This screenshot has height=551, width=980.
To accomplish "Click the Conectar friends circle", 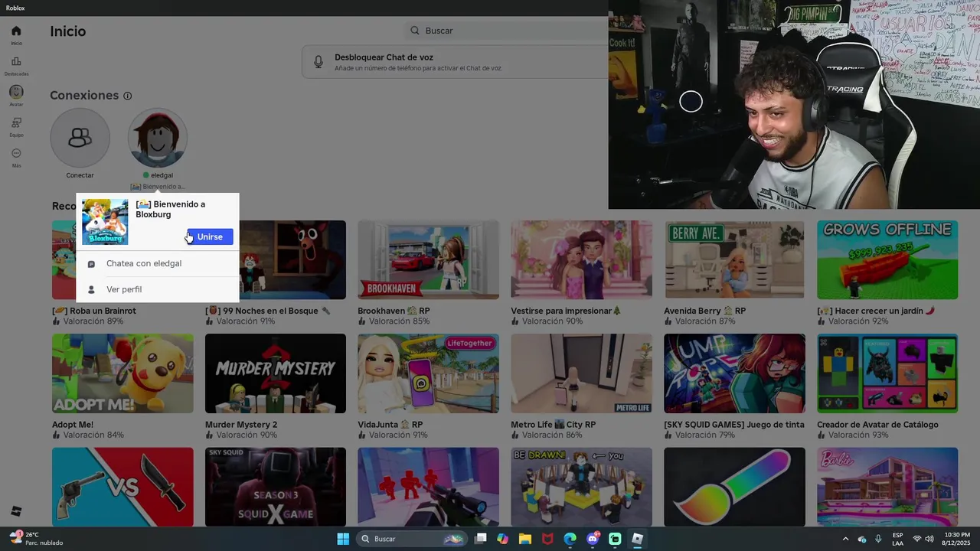I will pyautogui.click(x=80, y=138).
